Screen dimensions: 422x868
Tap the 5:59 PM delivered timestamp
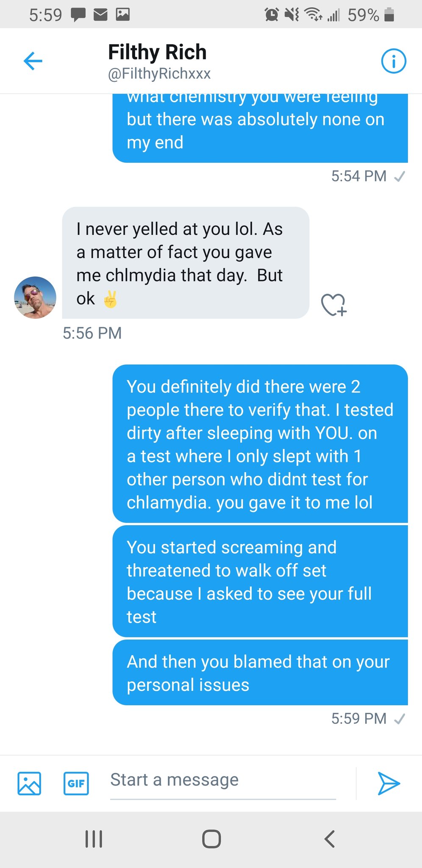pyautogui.click(x=359, y=718)
